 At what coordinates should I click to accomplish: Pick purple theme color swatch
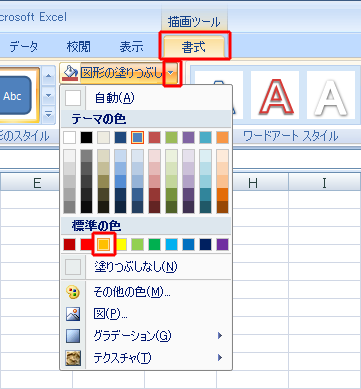pyautogui.click(x=188, y=137)
